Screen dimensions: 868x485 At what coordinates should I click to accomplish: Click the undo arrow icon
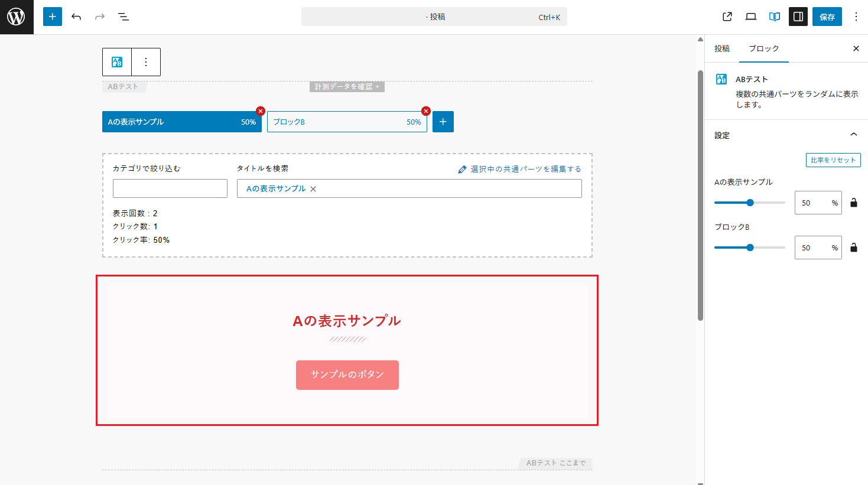(x=76, y=17)
